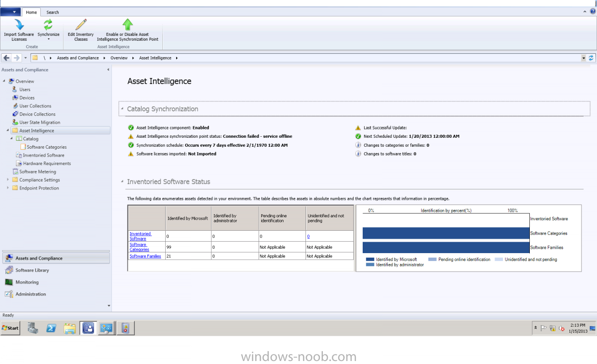Switch to the Administration workspace

coord(56,294)
